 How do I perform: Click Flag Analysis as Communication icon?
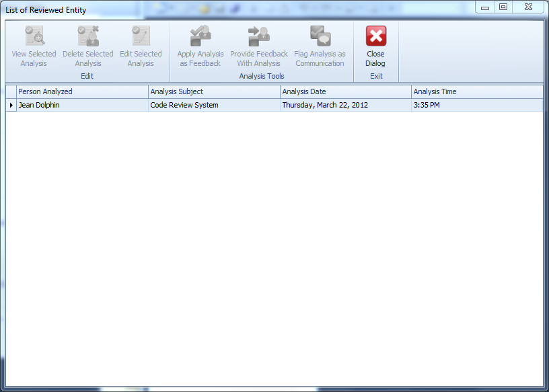coord(320,36)
